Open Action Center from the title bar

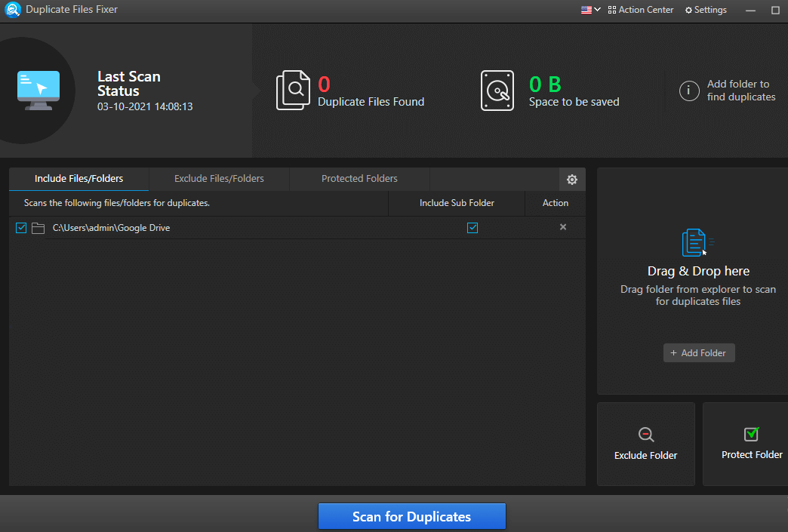[x=640, y=10]
